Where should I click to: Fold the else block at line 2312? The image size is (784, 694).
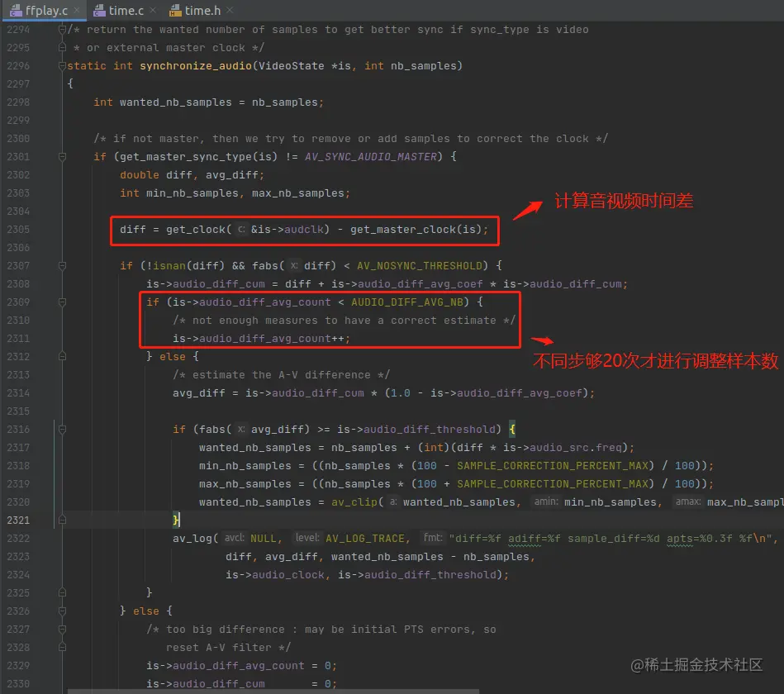click(62, 356)
